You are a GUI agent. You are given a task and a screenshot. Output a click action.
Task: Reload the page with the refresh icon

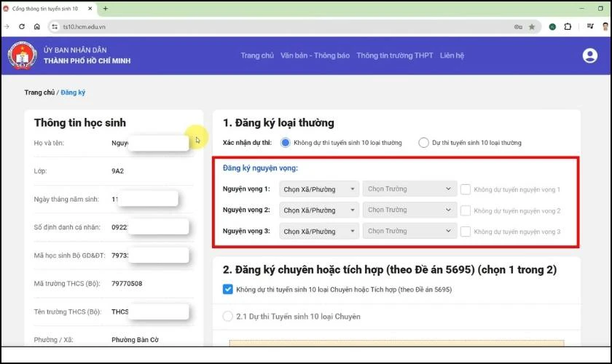pos(22,26)
